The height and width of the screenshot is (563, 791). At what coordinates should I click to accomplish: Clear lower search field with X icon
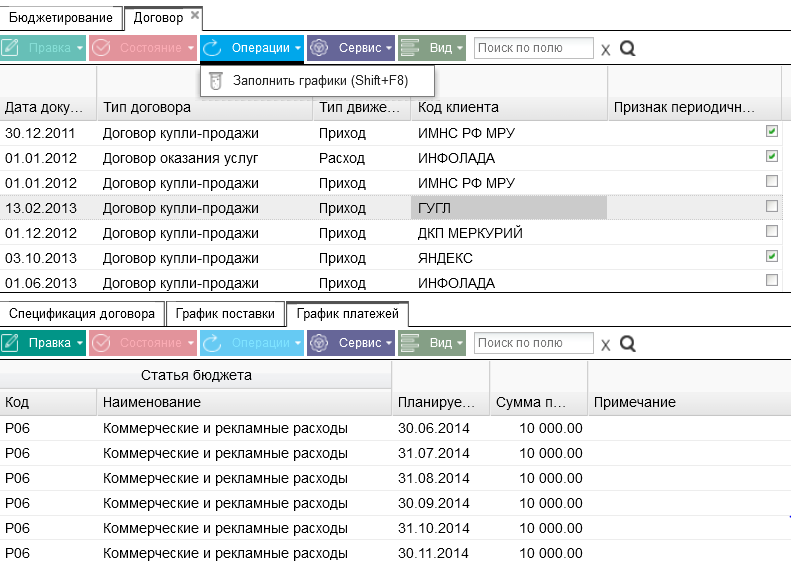(x=606, y=345)
